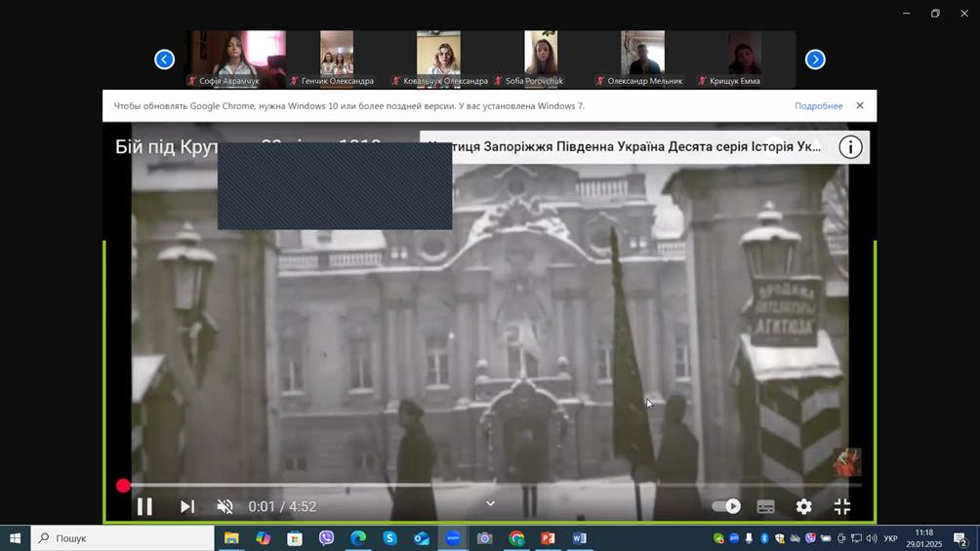Follow the Подробнее link

coord(818,106)
